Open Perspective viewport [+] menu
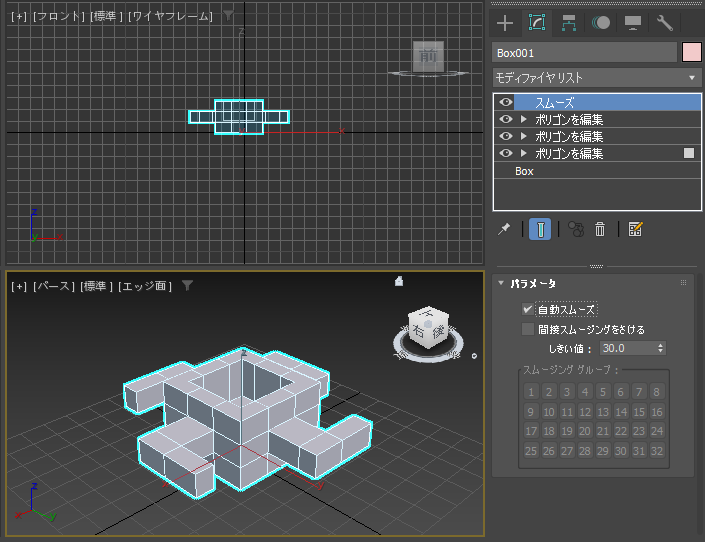Screen dimensions: 705x542 pyautogui.click(x=19, y=286)
